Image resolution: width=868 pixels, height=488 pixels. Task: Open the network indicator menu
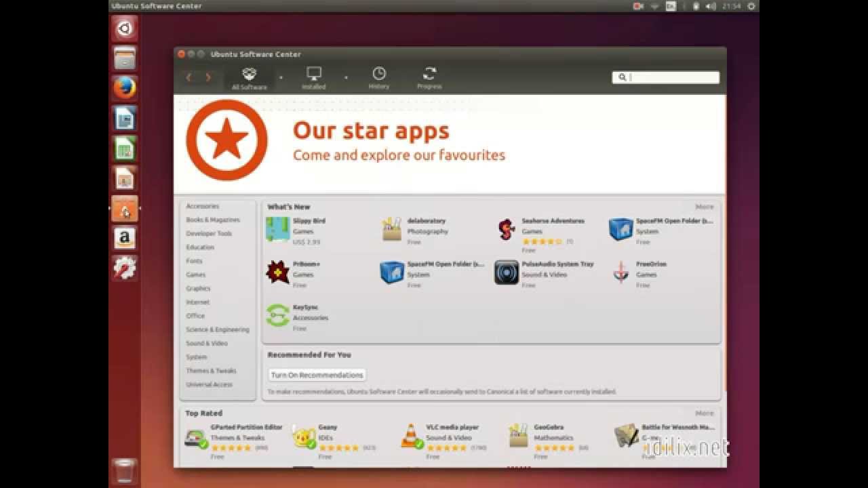(655, 6)
